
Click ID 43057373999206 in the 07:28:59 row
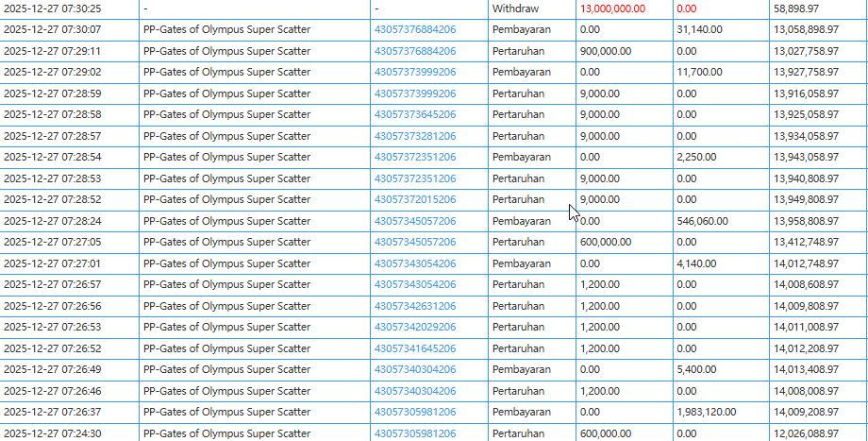(415, 93)
